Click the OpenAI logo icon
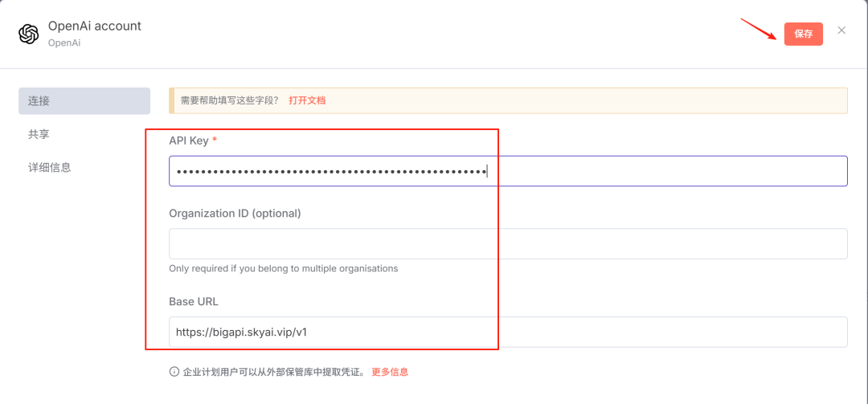 pos(28,34)
